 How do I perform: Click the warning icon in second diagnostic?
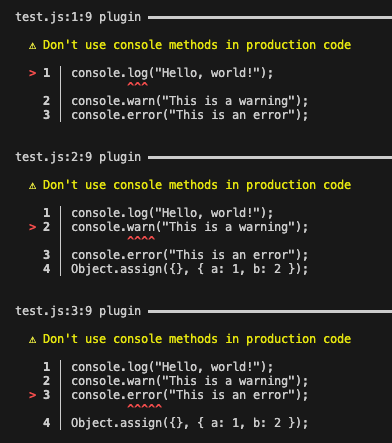32,186
